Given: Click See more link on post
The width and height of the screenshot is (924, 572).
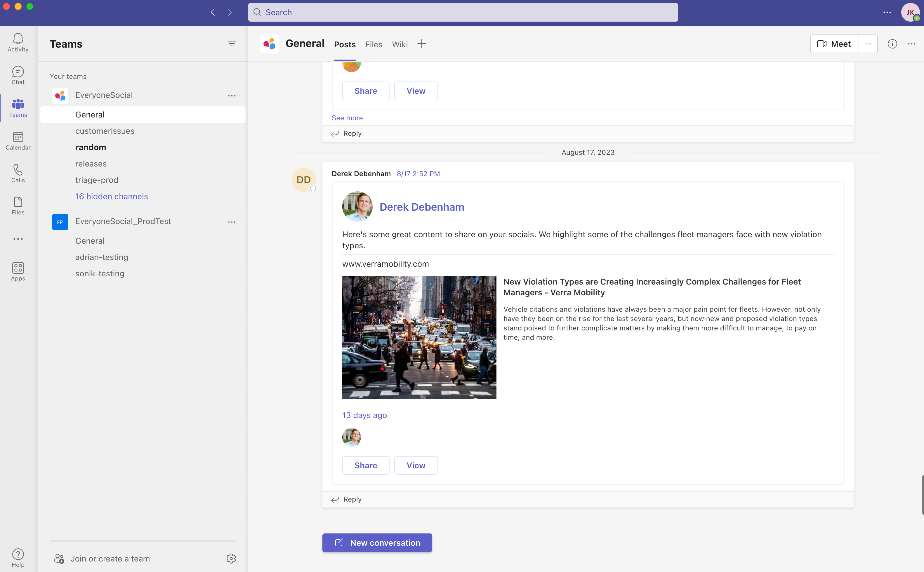Looking at the screenshot, I should click(x=347, y=118).
